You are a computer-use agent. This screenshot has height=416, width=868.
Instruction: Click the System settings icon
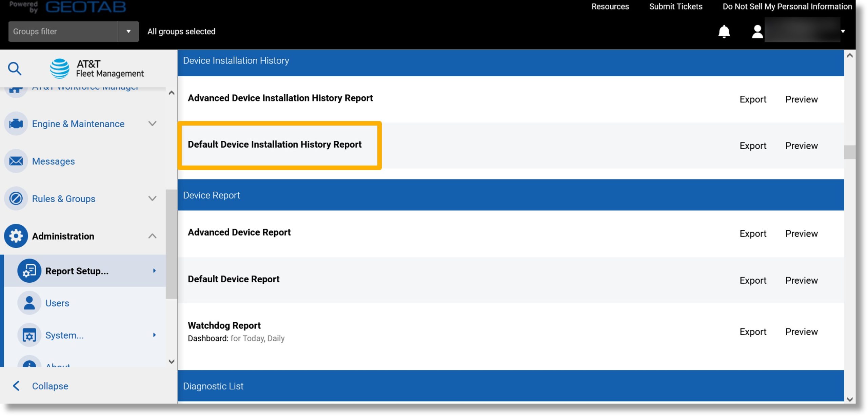tap(29, 335)
